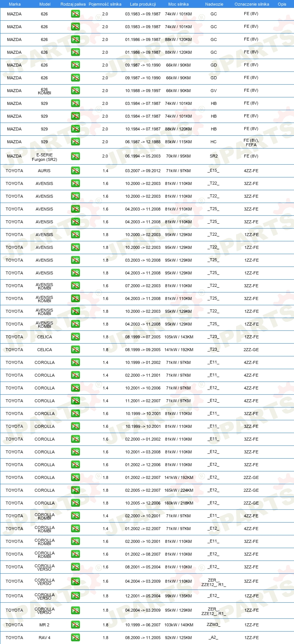The image size is (294, 644).
Task: Click petrol icon in COROLLA 10.2001 -> 10.2006 row
Action: (x=76, y=388)
